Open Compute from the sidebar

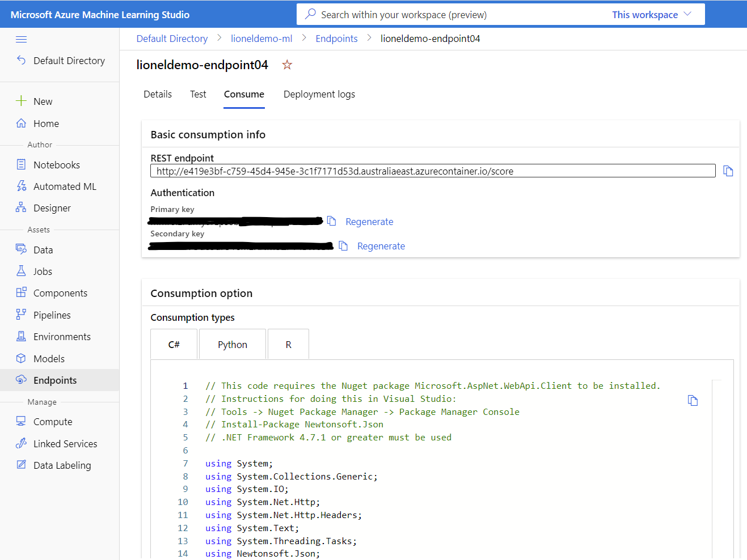point(53,422)
